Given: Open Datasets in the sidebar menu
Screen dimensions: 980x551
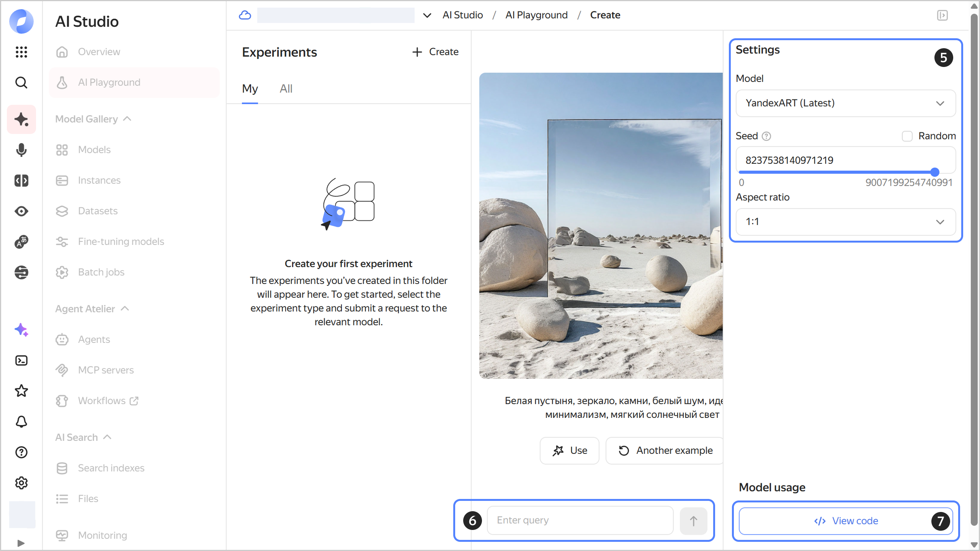Looking at the screenshot, I should click(x=98, y=211).
